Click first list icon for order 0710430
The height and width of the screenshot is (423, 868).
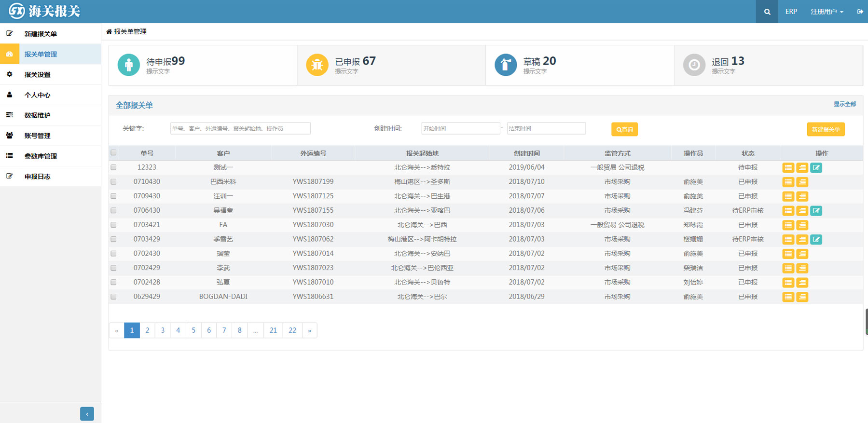[788, 182]
